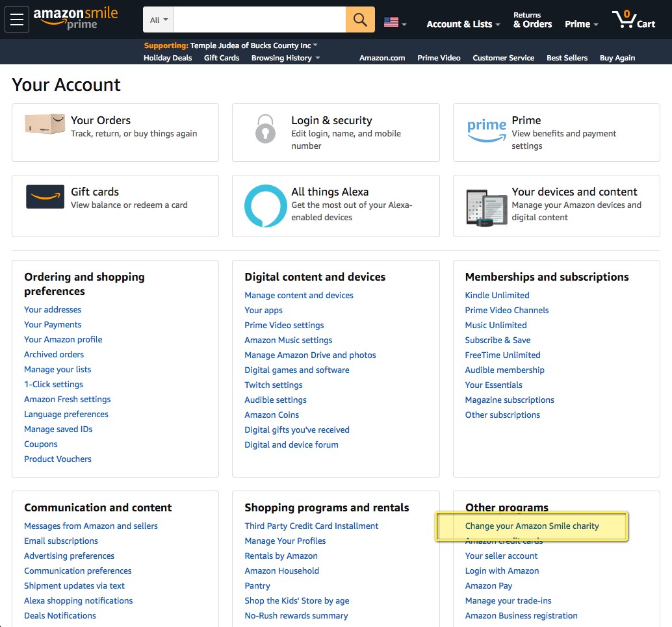Open Customer Service from the nav bar
The image size is (672, 627).
click(x=503, y=58)
